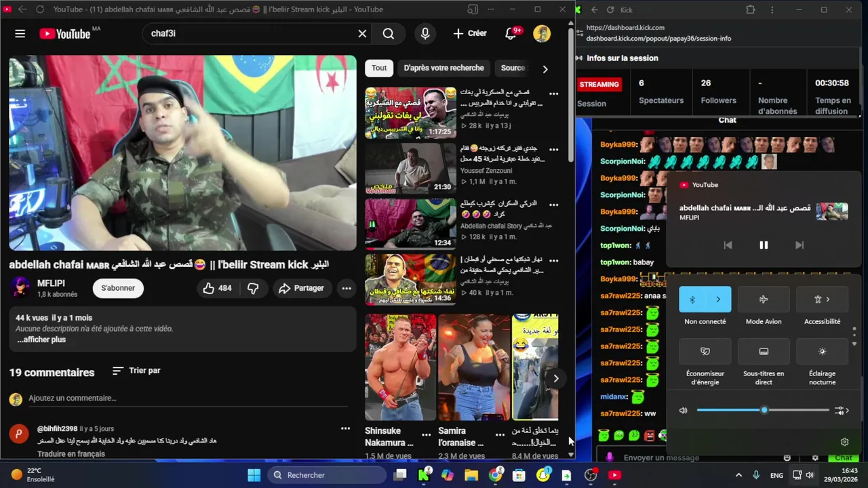Image resolution: width=868 pixels, height=488 pixels.
Task: Skip to next track in media flyout
Action: click(x=800, y=245)
